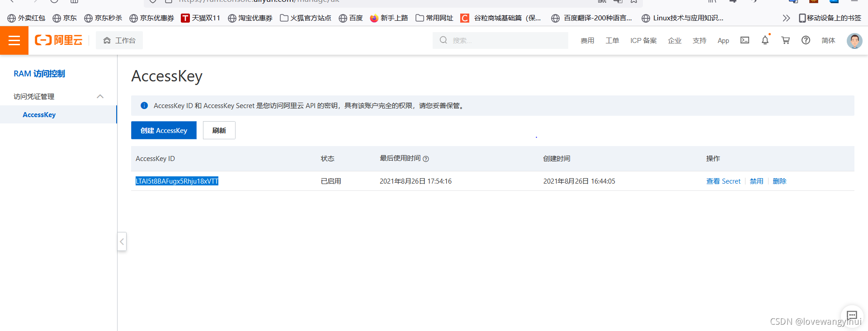
Task: Click 创建 AccessKey button
Action: tap(164, 130)
